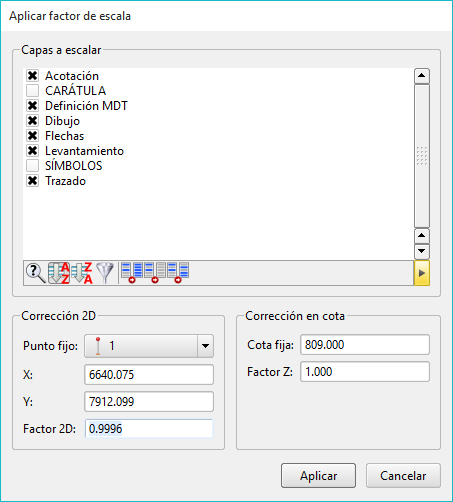Uncheck the Acotación layer
453x502 pixels.
tap(33, 76)
